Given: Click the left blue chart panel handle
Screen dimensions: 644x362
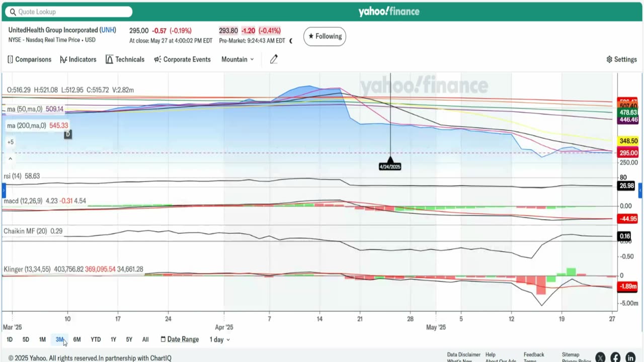Looking at the screenshot, I should [3, 191].
